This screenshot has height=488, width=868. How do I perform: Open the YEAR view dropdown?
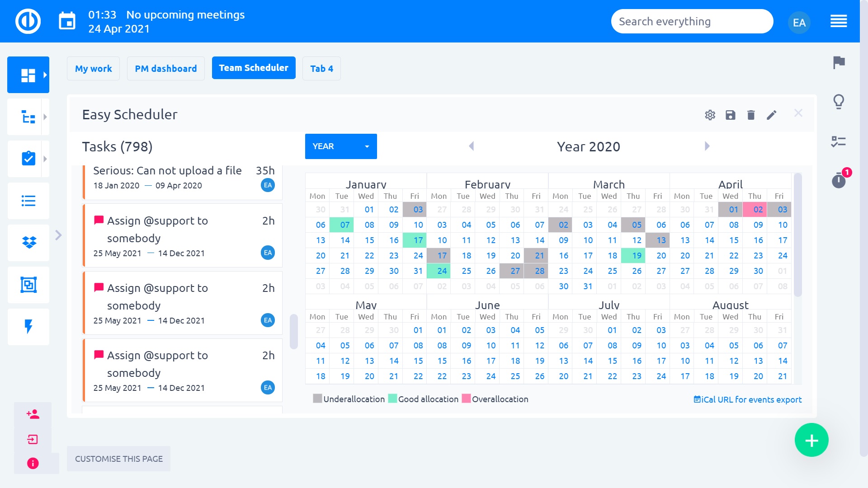[340, 146]
